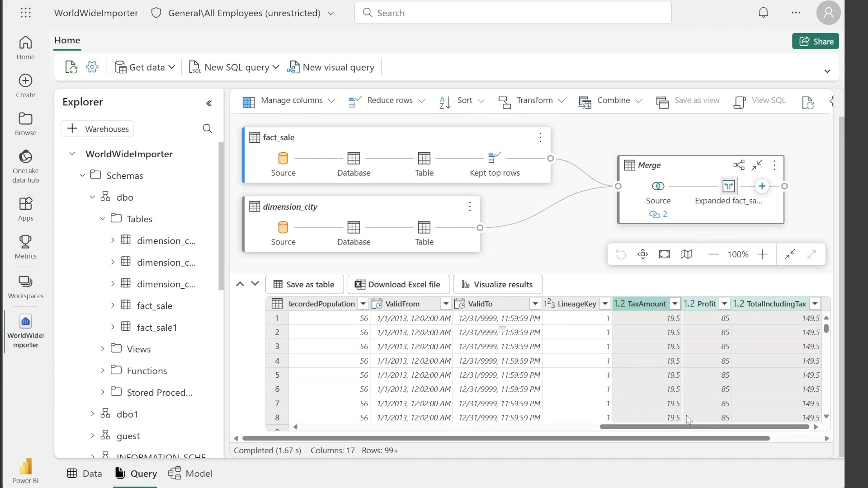Click the Metrics trophy icon
868x488 pixels.
coord(25,242)
